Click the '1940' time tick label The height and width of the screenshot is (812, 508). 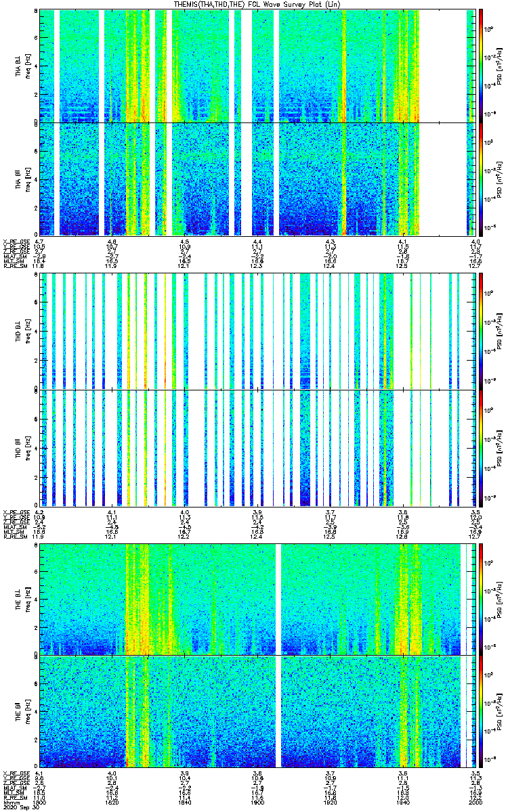coord(404,803)
